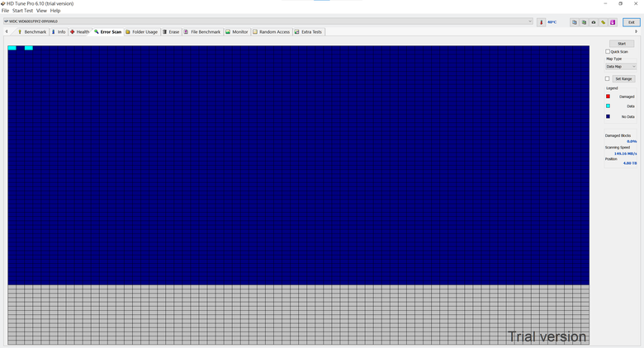This screenshot has width=644, height=348.
Task: Open the WDC drive selection dropdown
Action: [x=268, y=21]
